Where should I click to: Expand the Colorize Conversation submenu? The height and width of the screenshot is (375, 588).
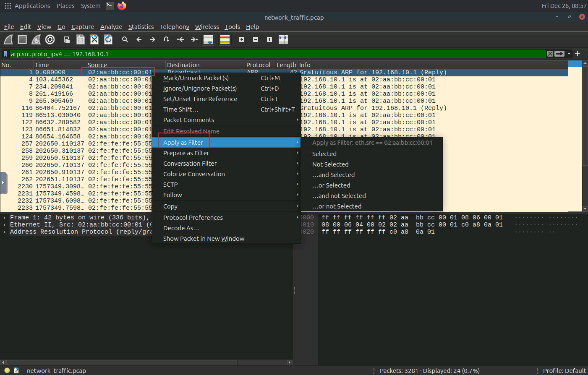point(226,174)
